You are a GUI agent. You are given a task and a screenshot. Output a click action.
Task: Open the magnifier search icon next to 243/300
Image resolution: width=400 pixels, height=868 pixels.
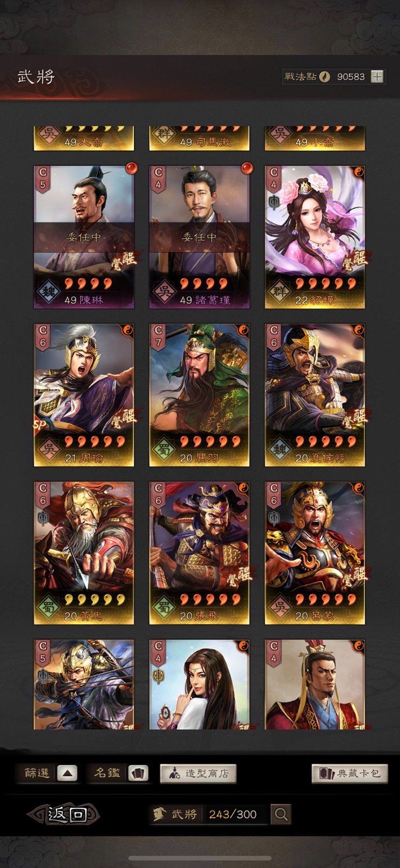point(281,814)
